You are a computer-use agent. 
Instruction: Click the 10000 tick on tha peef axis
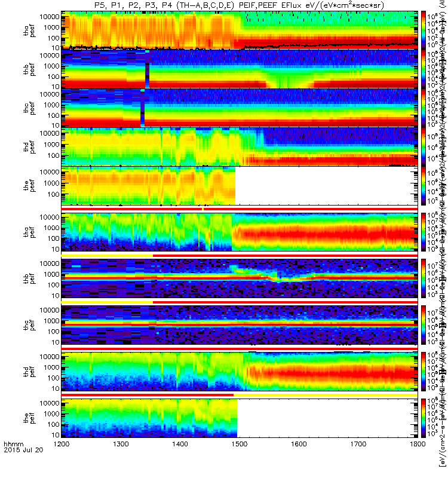50,17
